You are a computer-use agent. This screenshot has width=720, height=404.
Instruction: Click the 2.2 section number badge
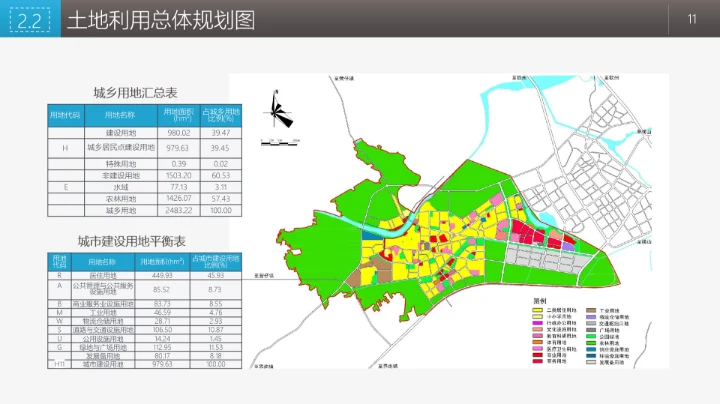(30, 20)
